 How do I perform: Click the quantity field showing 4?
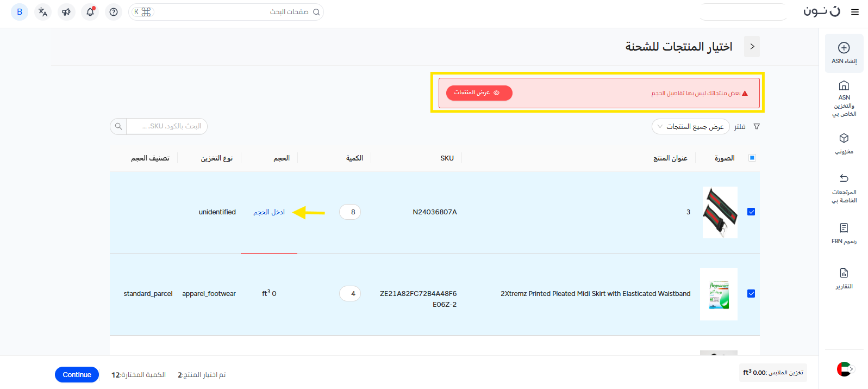click(x=350, y=293)
